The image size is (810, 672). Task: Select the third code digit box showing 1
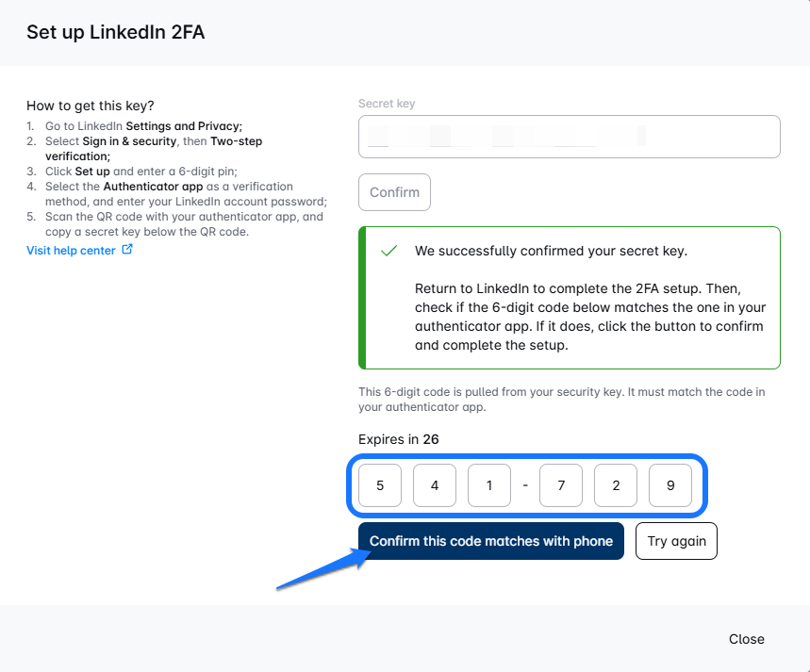click(x=489, y=486)
